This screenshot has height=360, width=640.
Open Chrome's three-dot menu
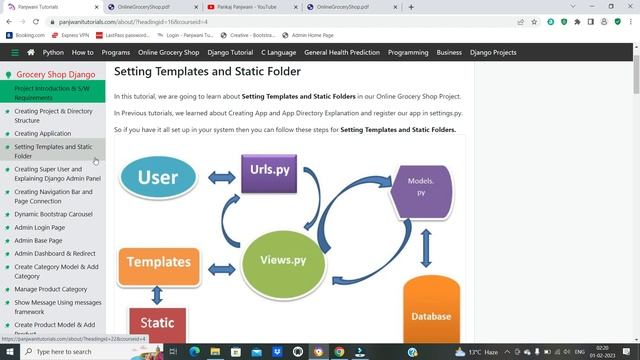(x=631, y=22)
